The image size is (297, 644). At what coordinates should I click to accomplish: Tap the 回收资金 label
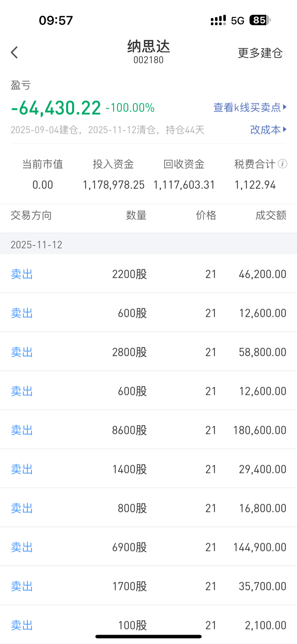pyautogui.click(x=184, y=164)
